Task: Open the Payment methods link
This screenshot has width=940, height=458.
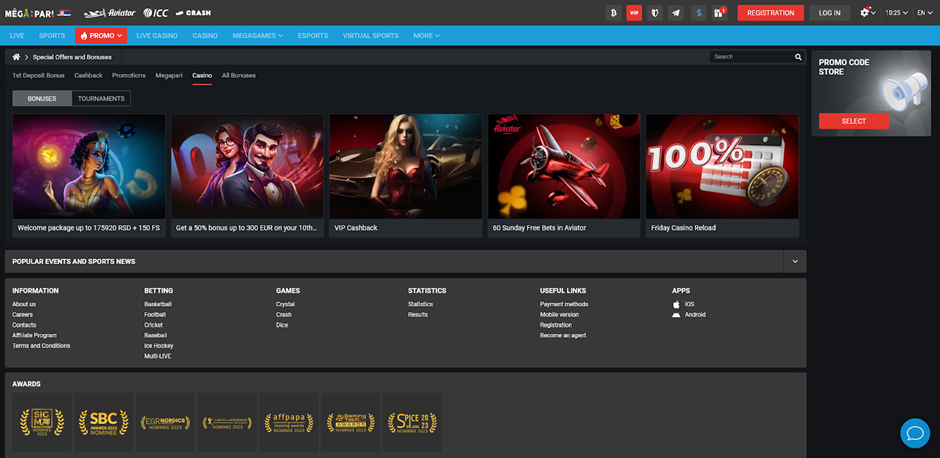Action: click(564, 304)
